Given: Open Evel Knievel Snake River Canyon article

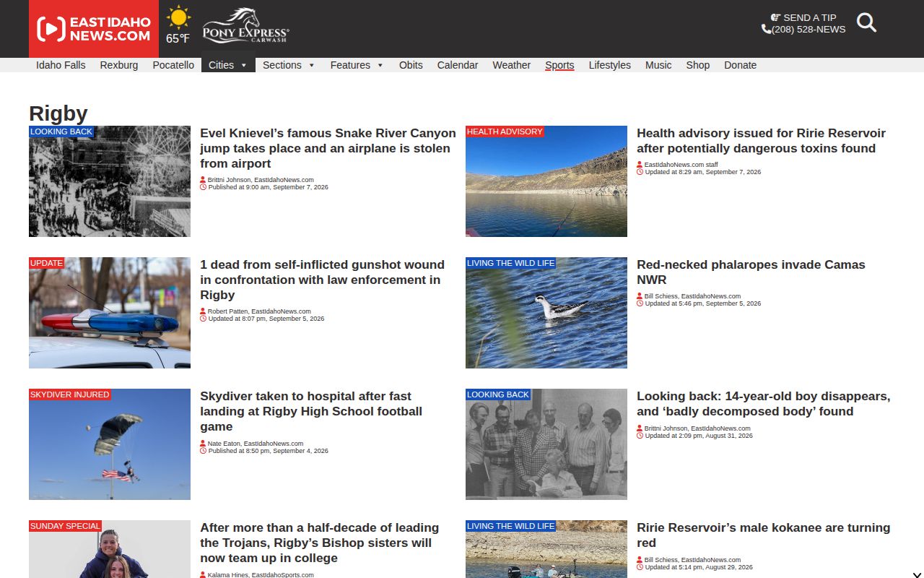Looking at the screenshot, I should (328, 148).
